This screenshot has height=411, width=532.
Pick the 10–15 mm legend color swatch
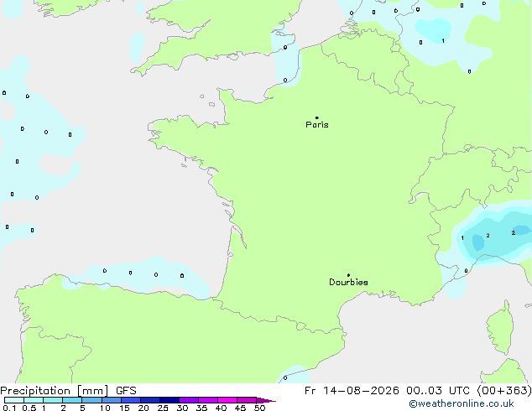click(111, 400)
